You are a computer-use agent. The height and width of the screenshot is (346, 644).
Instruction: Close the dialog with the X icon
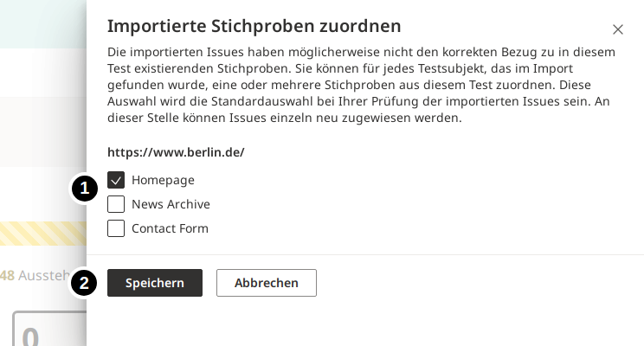[617, 29]
